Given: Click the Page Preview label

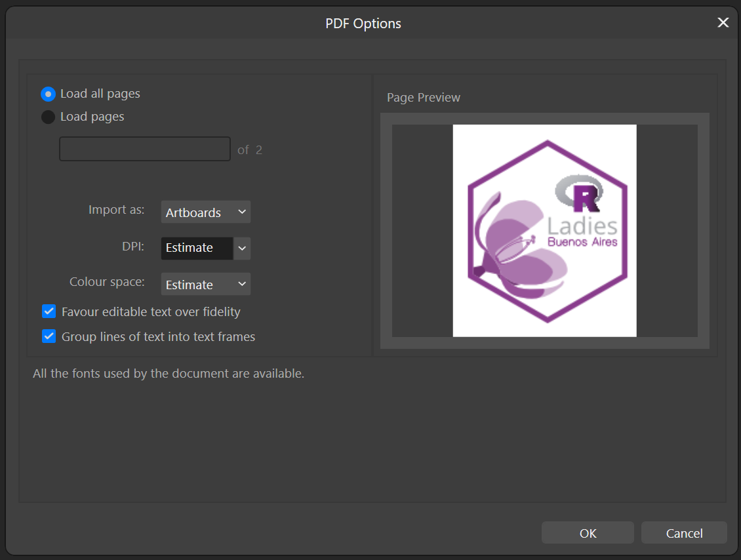Looking at the screenshot, I should coord(424,97).
